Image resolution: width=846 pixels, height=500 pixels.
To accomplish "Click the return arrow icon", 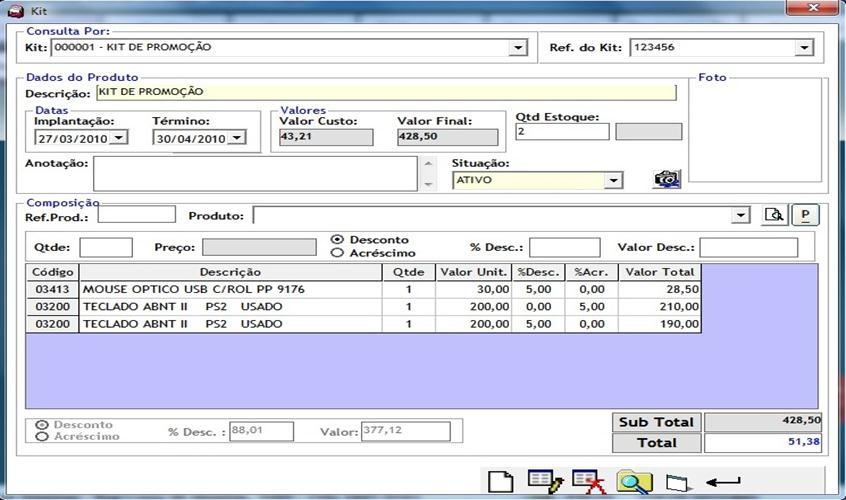I will [x=723, y=481].
